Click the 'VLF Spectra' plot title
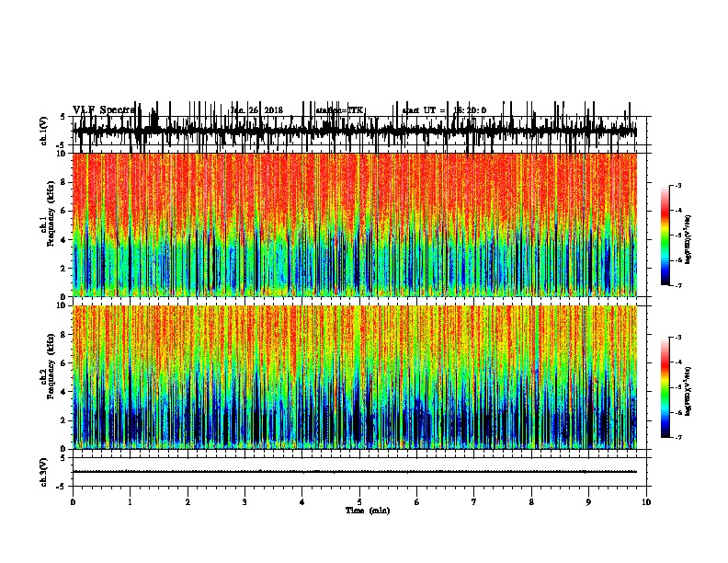Image resolution: width=728 pixels, height=563 pixels. coord(104,110)
